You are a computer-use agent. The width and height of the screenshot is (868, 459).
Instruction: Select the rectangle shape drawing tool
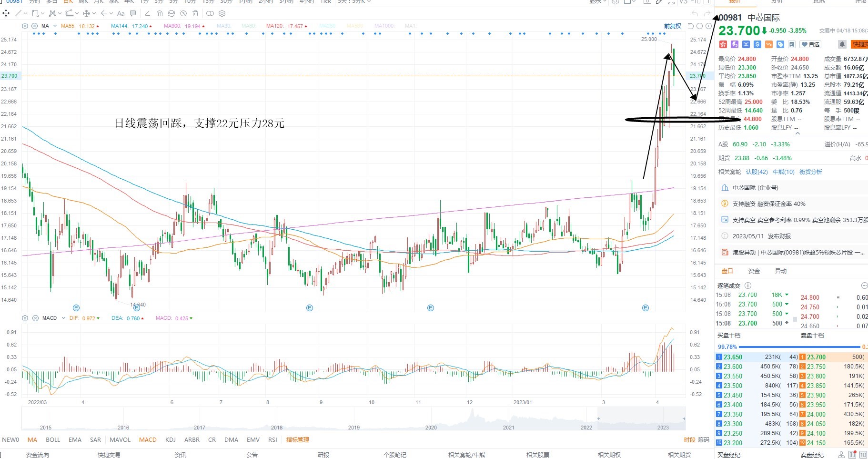(x=35, y=13)
